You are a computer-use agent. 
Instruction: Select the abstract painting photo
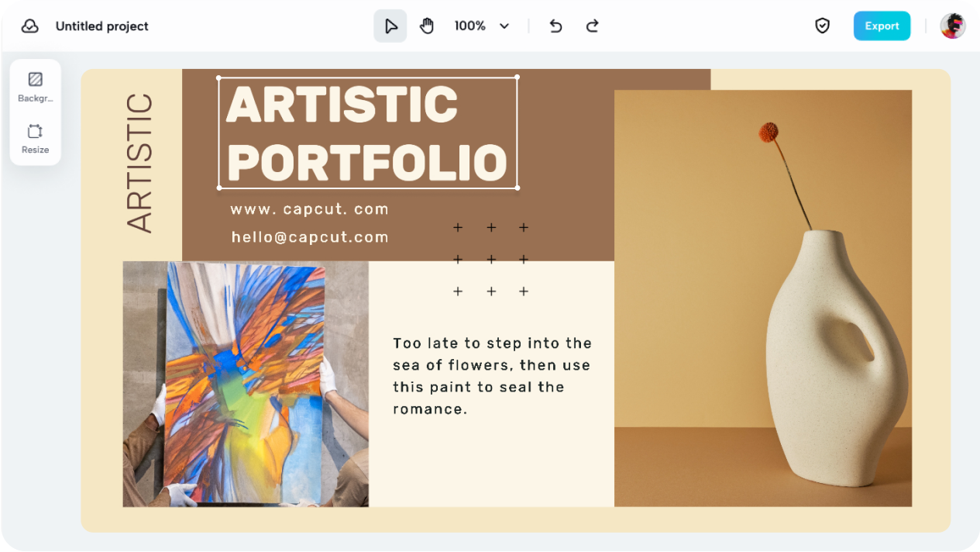tap(246, 384)
